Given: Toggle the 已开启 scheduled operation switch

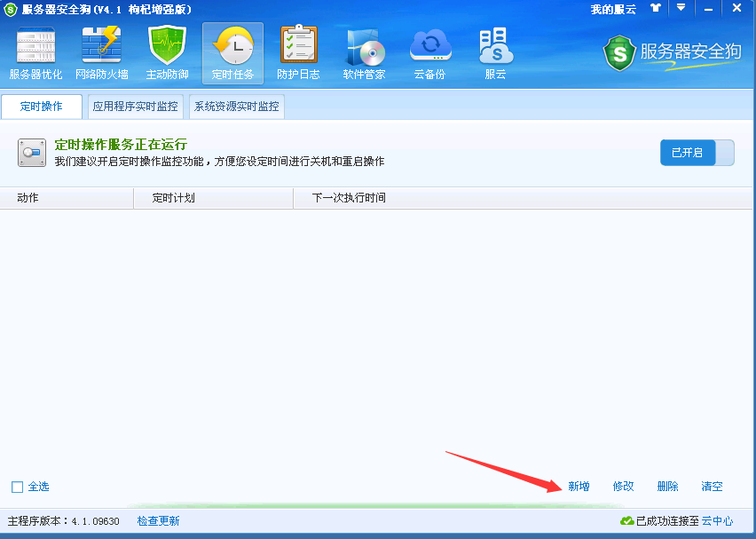Looking at the screenshot, I should (697, 153).
